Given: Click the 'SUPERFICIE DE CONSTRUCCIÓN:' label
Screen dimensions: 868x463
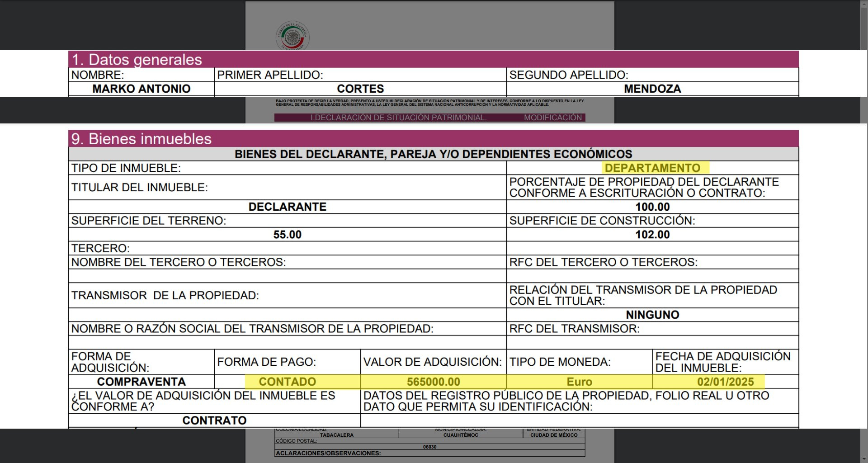Looking at the screenshot, I should pyautogui.click(x=602, y=221).
